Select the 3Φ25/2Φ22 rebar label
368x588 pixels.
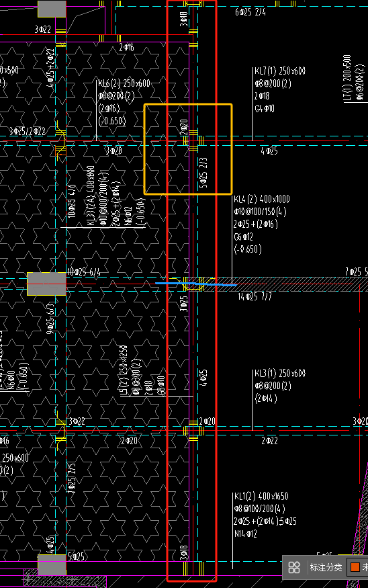click(x=28, y=131)
